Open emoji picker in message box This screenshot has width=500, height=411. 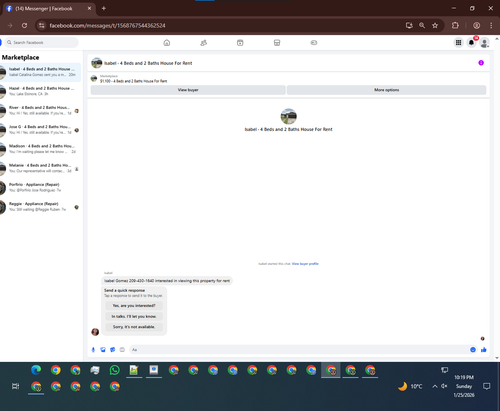pyautogui.click(x=473, y=350)
